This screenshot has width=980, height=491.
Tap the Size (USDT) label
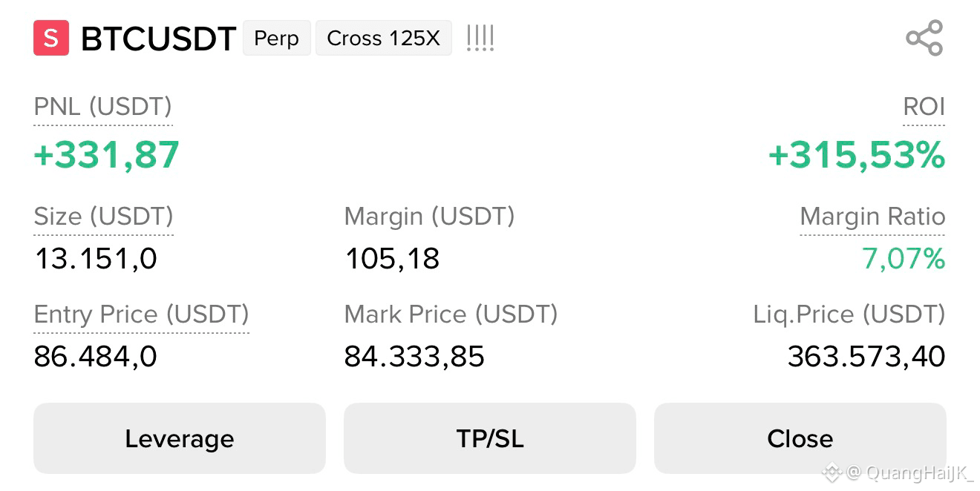tap(104, 217)
